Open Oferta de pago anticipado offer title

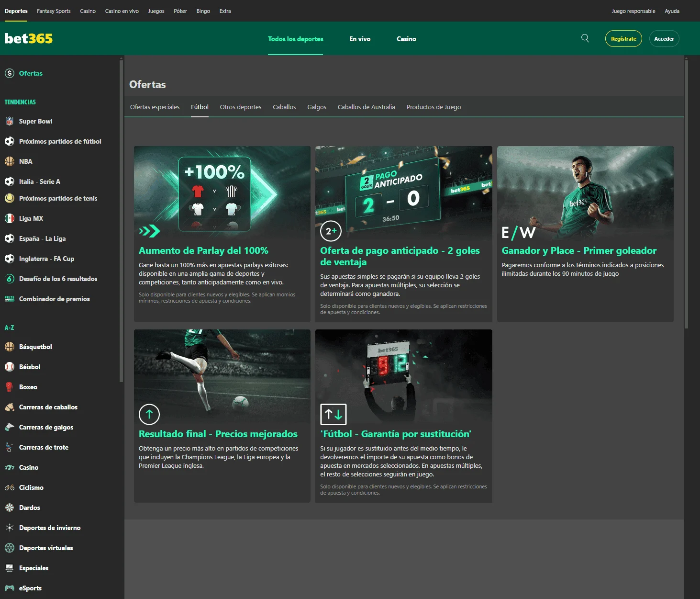400,256
